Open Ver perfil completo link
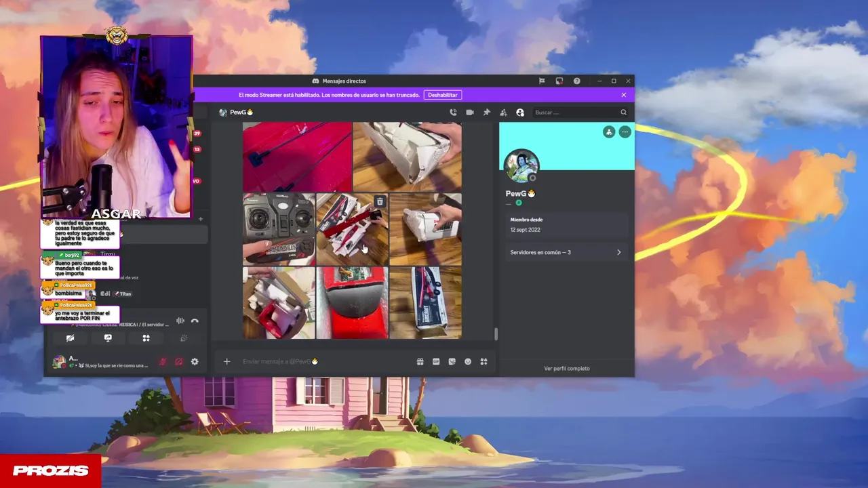 coord(567,368)
